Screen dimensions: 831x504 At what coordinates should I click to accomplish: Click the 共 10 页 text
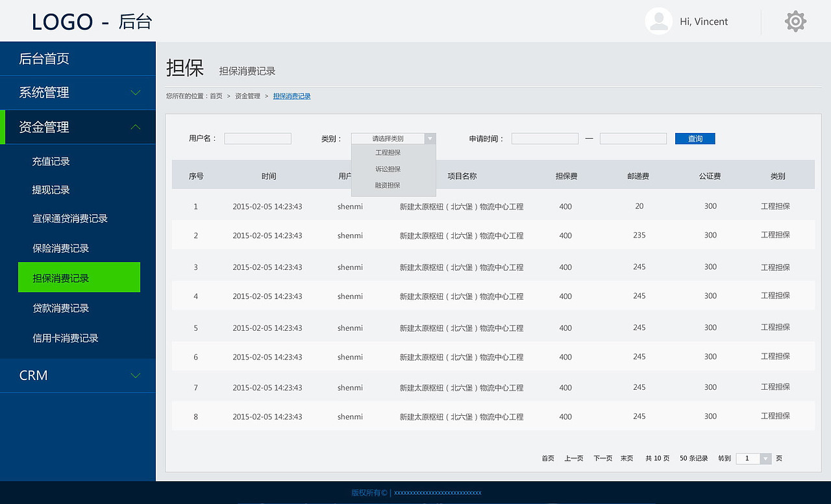(657, 459)
